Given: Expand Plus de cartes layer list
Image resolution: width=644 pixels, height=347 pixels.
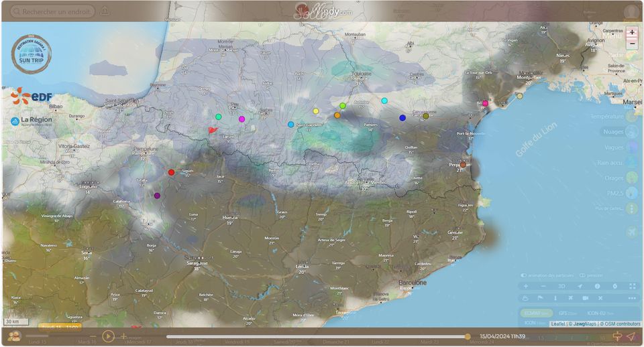Looking at the screenshot, I should [x=631, y=209].
